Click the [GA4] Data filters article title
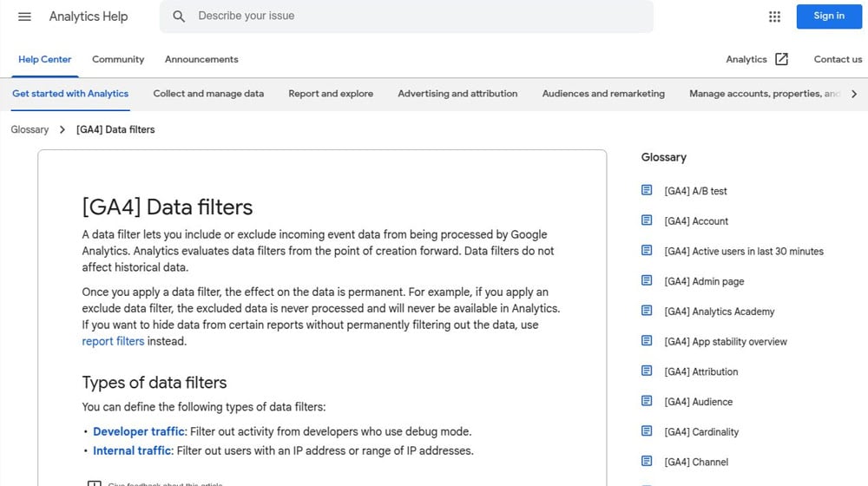Image resolution: width=868 pixels, height=486 pixels. point(168,207)
